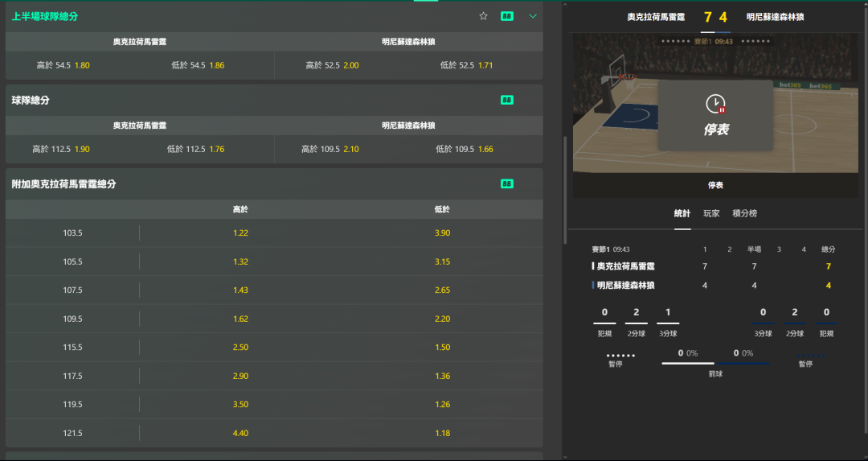Viewport: 868px width, 461px height.
Task: Pick 低於 109.5 at 1.66 odds
Action: [x=465, y=149]
